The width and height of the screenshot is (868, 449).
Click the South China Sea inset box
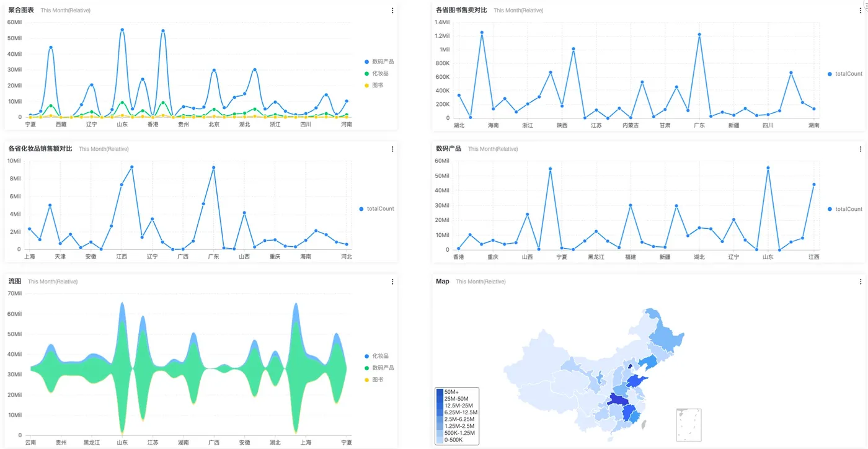tap(689, 424)
